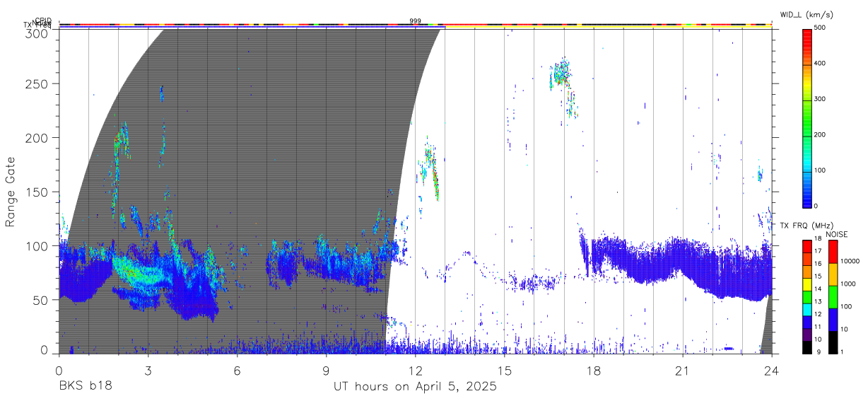
Task: Click the purple 10–11 MHz swatch in TX FRQ legend
Action: (807, 335)
